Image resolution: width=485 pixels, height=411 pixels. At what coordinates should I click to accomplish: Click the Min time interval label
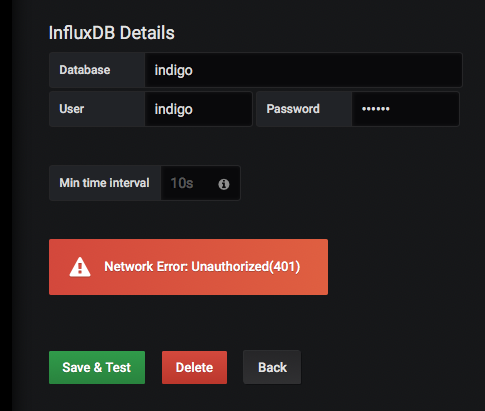104,183
